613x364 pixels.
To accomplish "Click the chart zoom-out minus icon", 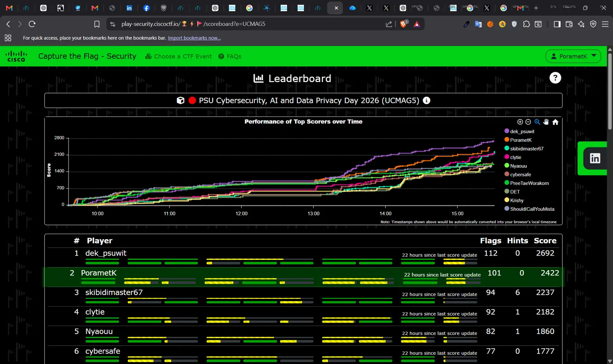I will point(528,122).
